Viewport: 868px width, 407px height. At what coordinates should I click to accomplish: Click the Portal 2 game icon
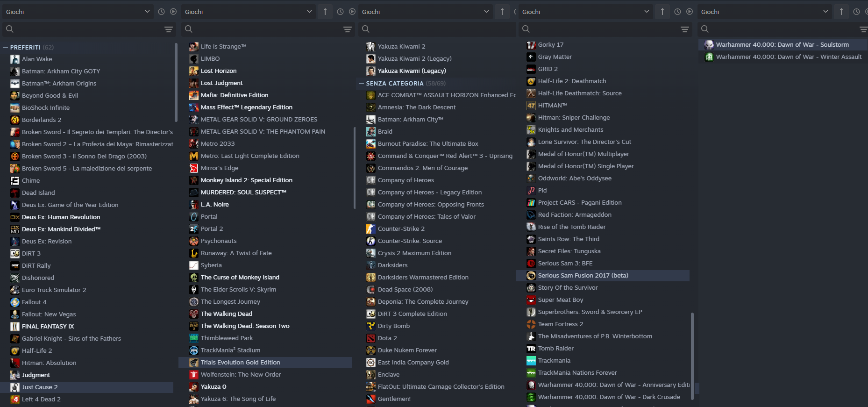click(x=193, y=229)
